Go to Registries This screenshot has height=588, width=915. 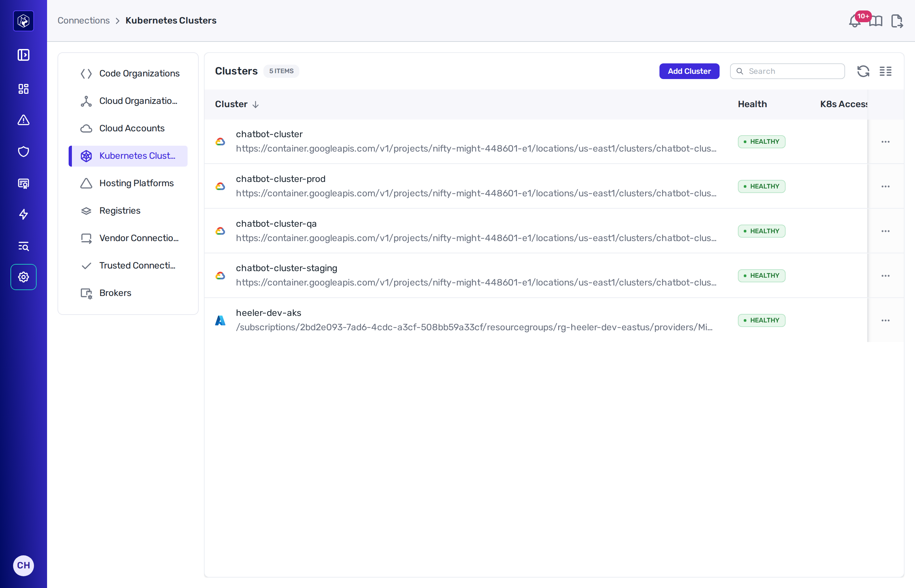click(x=128, y=211)
